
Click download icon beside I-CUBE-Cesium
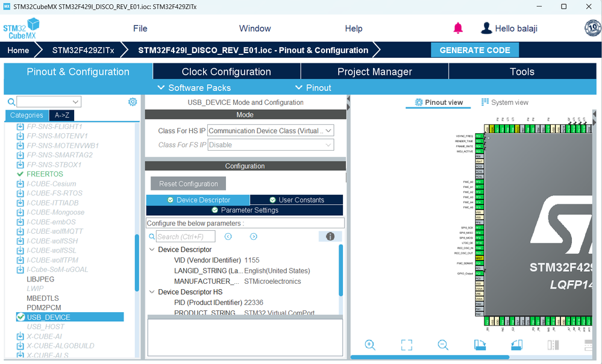tap(20, 184)
